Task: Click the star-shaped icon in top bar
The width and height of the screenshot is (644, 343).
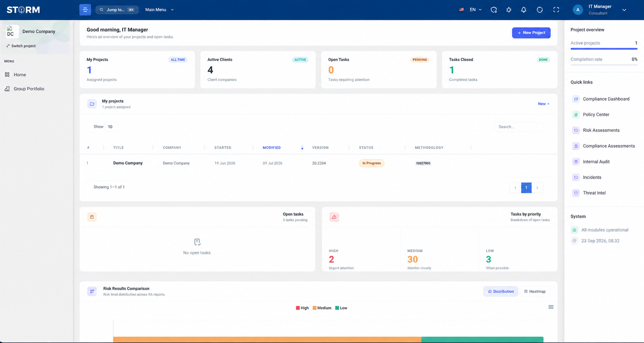Action: (509, 10)
